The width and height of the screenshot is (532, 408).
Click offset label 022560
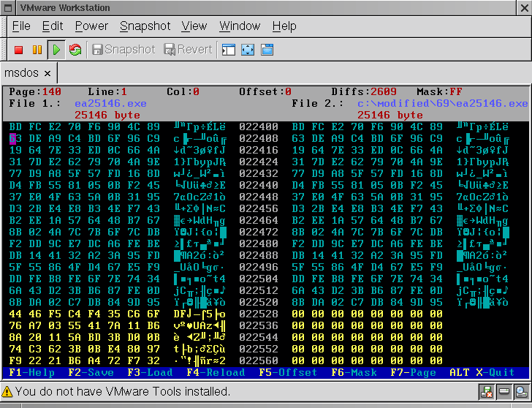259,360
